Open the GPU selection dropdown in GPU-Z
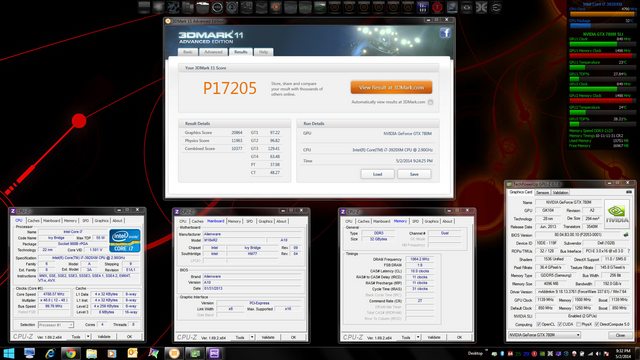640x360 pixels. [x=544, y=335]
